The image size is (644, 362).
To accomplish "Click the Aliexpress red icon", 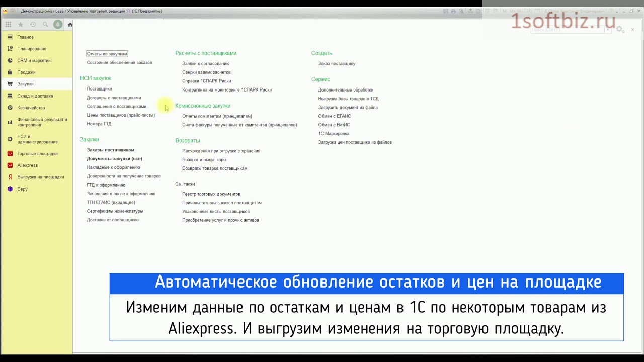I will [10, 165].
